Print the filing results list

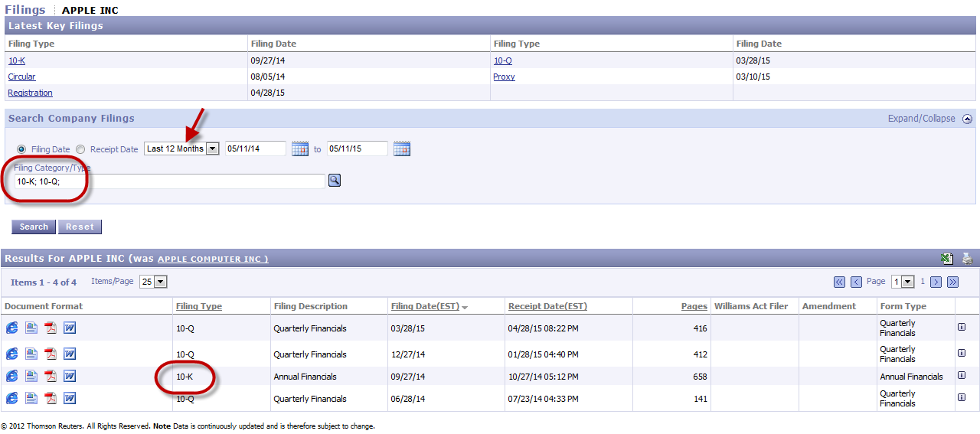click(x=967, y=259)
